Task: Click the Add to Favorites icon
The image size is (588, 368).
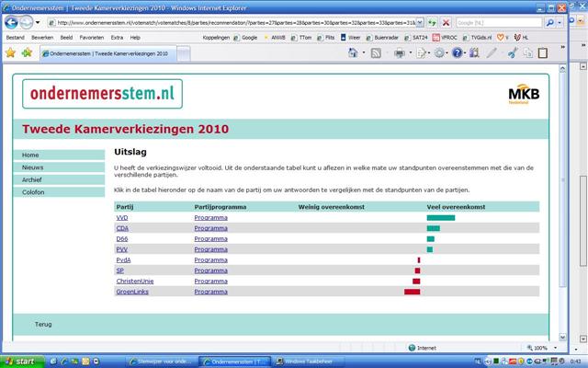Action: click(27, 53)
